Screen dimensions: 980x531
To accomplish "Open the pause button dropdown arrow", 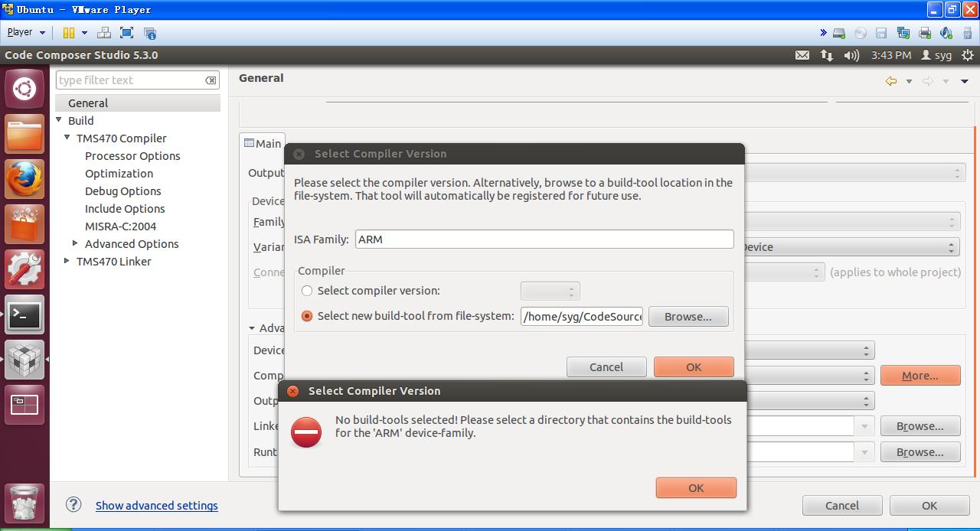I will coord(84,33).
